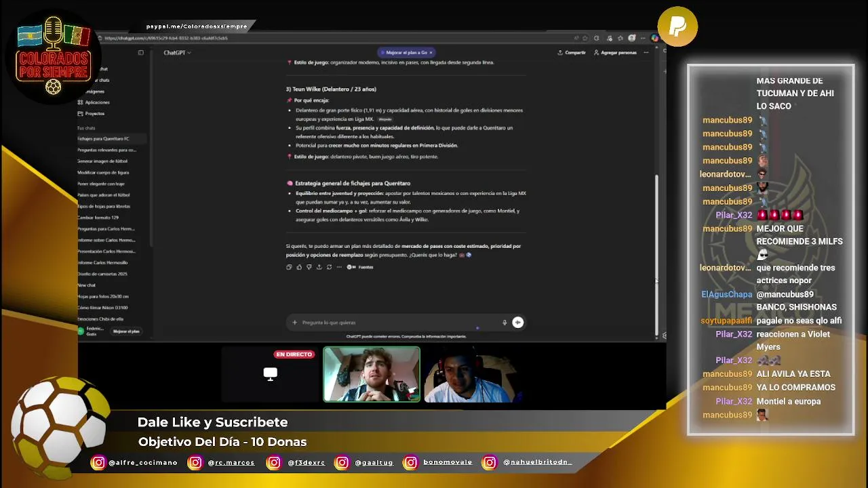Image resolution: width=868 pixels, height=488 pixels.
Task: Click the Wikipedia citation chip
Action: pyautogui.click(x=384, y=119)
